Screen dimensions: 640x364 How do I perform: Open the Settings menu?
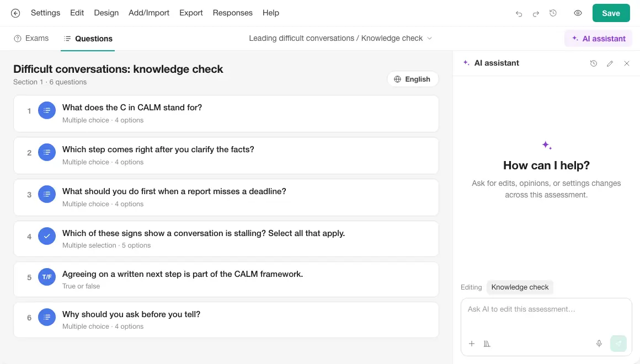pos(45,13)
